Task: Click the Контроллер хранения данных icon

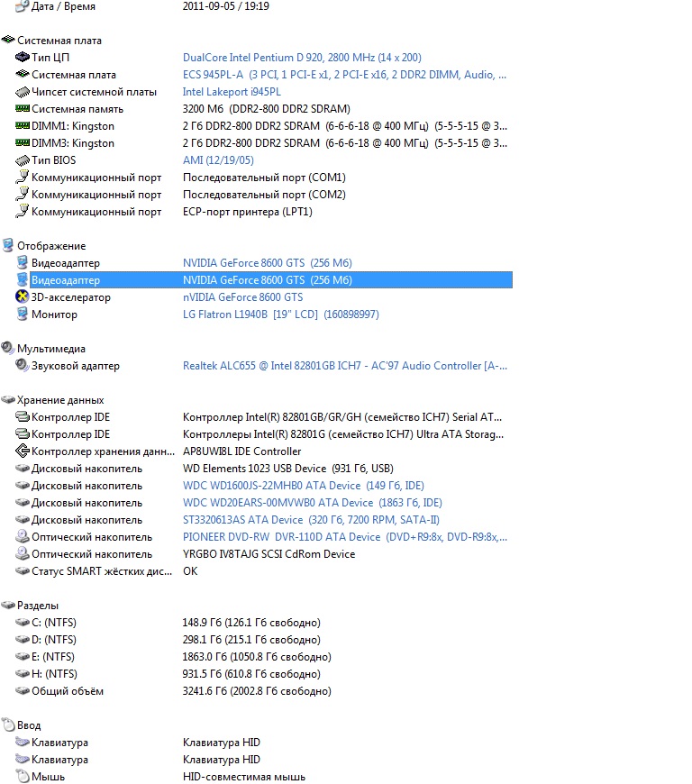Action: coord(22,451)
